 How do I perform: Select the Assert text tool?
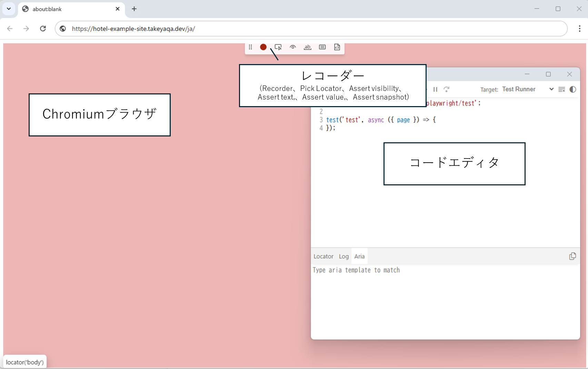[308, 47]
